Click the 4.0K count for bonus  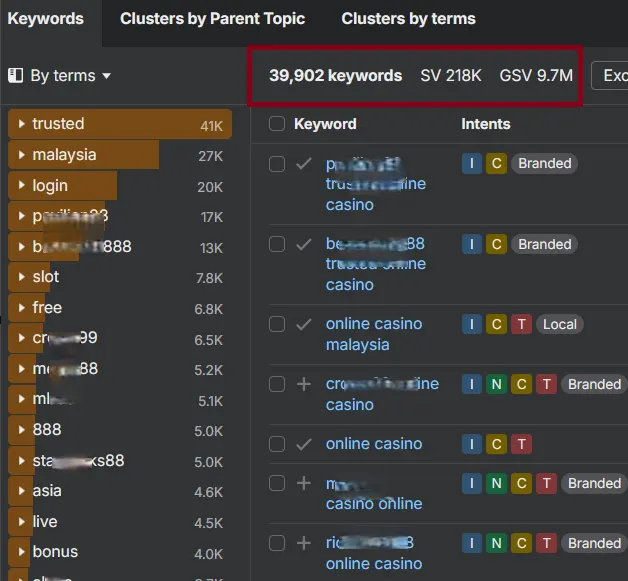click(x=209, y=554)
